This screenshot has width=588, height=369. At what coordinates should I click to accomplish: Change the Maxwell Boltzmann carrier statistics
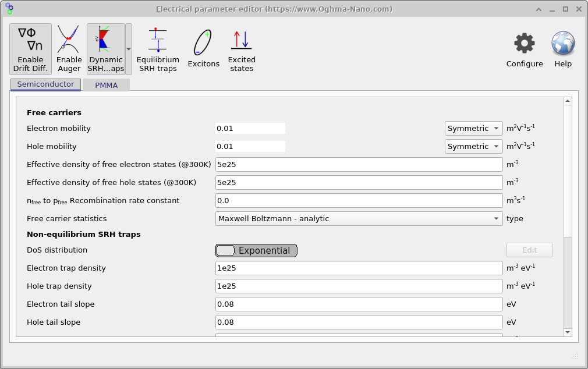(x=359, y=218)
